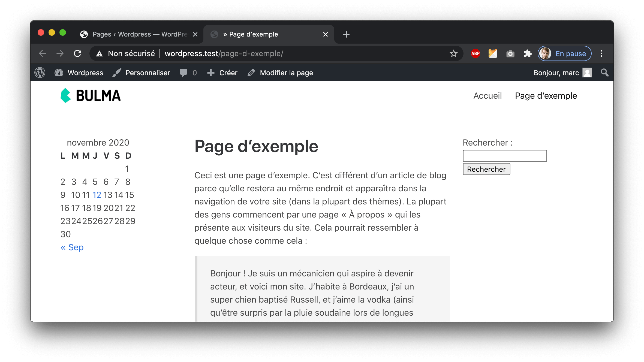Click the comments bubble icon
Viewport: 644px width, 362px height.
184,73
